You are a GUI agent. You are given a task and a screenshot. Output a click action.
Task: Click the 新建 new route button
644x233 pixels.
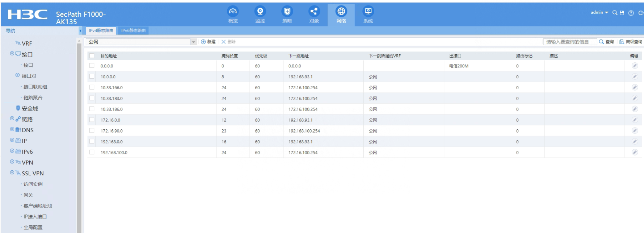[208, 42]
